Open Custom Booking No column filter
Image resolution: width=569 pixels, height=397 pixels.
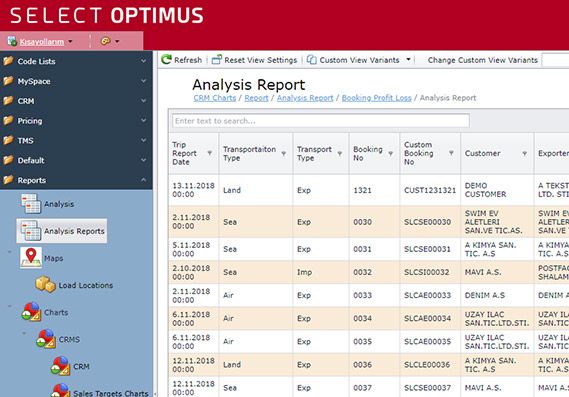pyautogui.click(x=451, y=153)
